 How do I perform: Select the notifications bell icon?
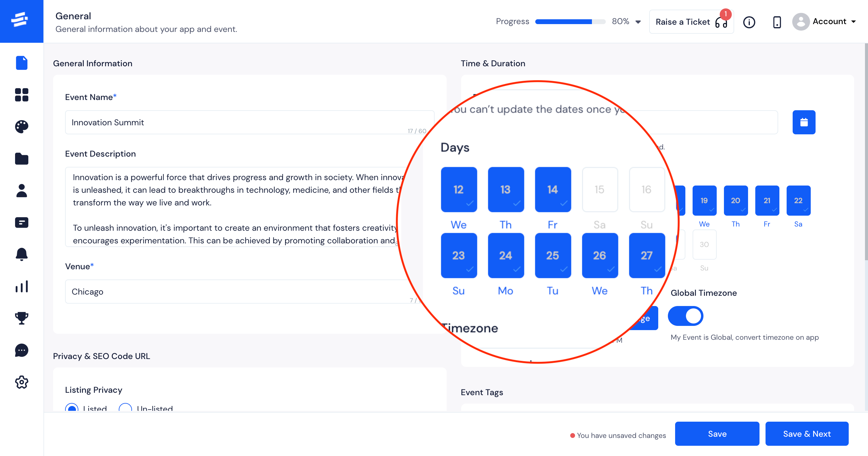(22, 254)
